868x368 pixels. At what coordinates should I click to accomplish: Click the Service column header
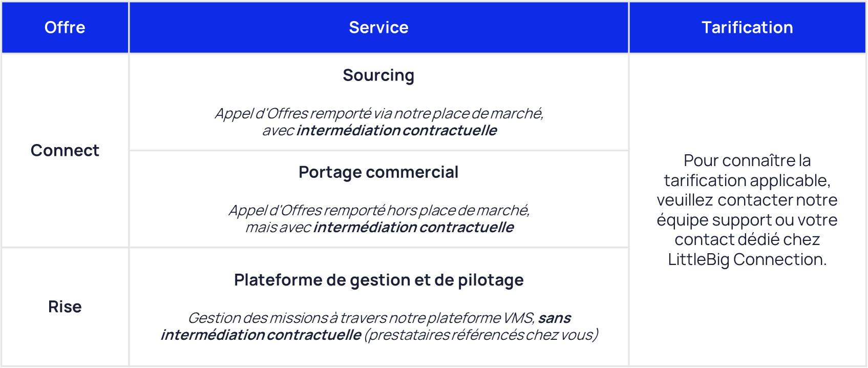379,28
